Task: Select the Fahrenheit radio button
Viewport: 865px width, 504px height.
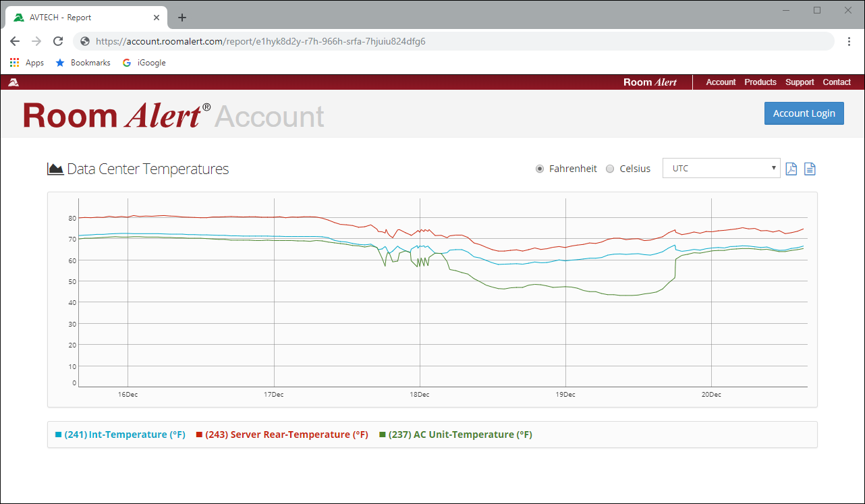Action: tap(540, 169)
